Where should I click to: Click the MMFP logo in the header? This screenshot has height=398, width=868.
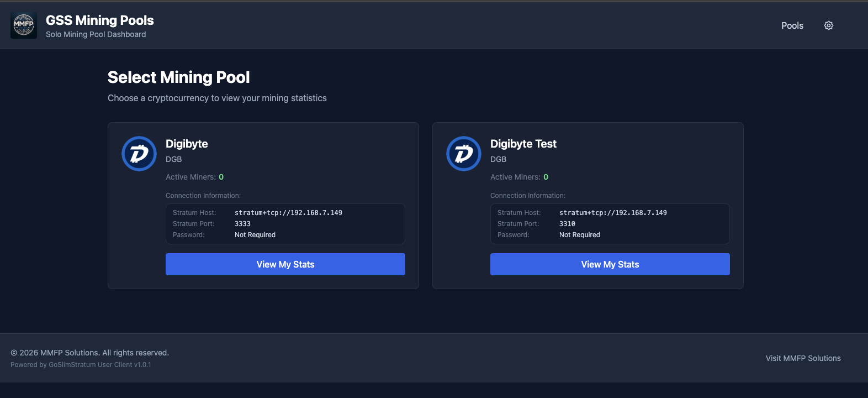(24, 25)
